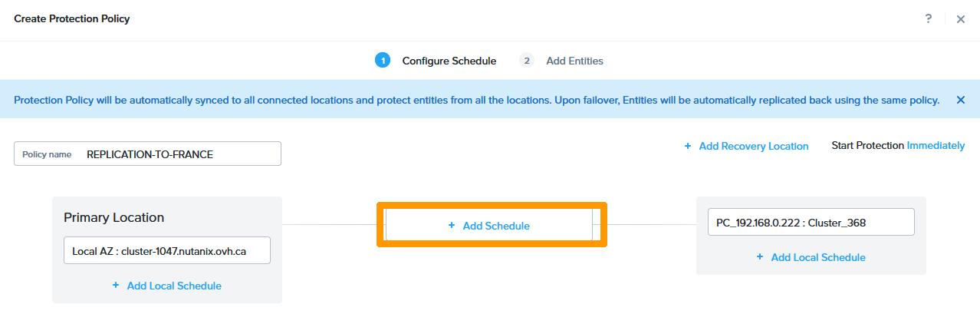Add Local Schedule under Primary Location
The height and width of the screenshot is (324, 980).
coord(174,286)
